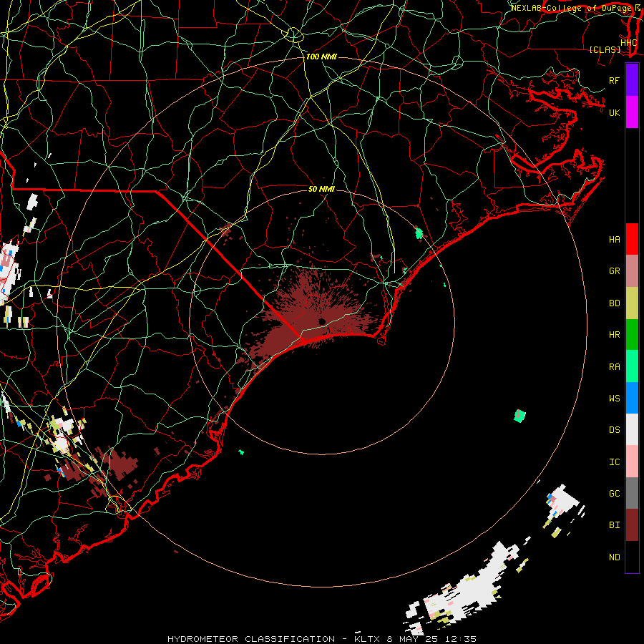Click the "RA" legend label
Viewport: 644px width, 644px height.
tap(614, 367)
